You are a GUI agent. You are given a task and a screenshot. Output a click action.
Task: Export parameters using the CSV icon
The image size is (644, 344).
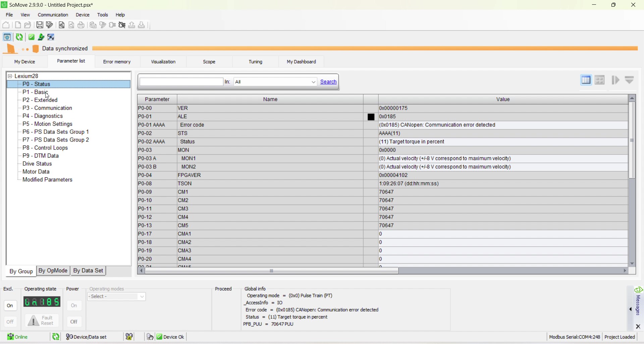pos(51,37)
